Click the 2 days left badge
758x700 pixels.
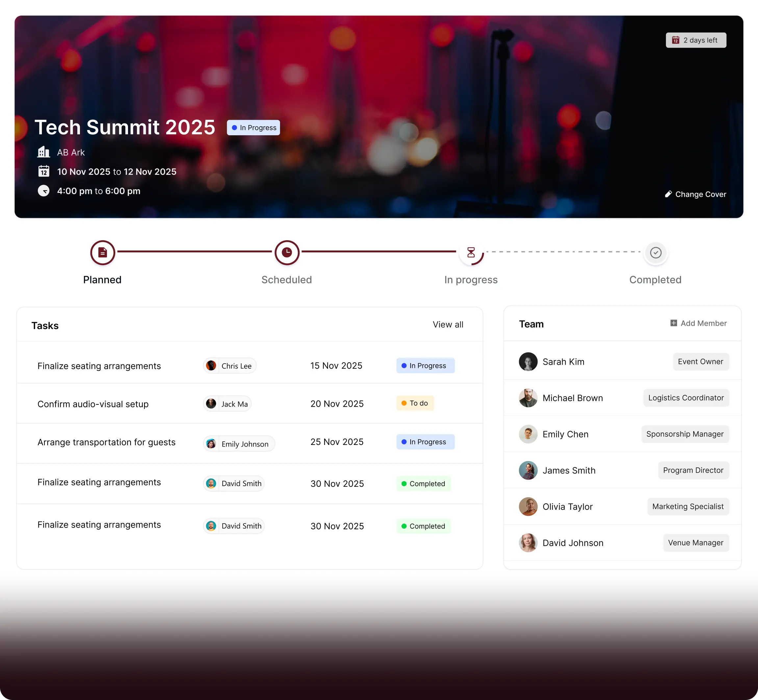tap(696, 40)
